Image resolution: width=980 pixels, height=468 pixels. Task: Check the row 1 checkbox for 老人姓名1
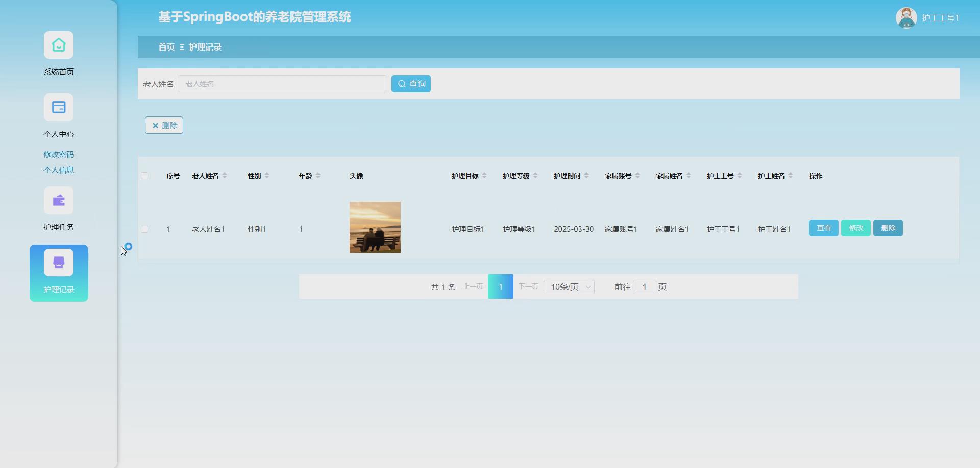[x=144, y=229]
